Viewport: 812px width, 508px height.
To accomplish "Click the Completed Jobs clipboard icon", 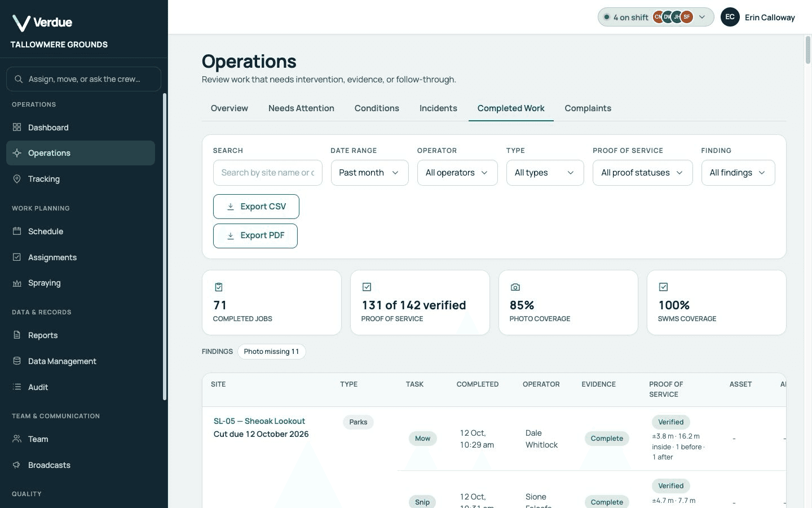I will click(219, 287).
